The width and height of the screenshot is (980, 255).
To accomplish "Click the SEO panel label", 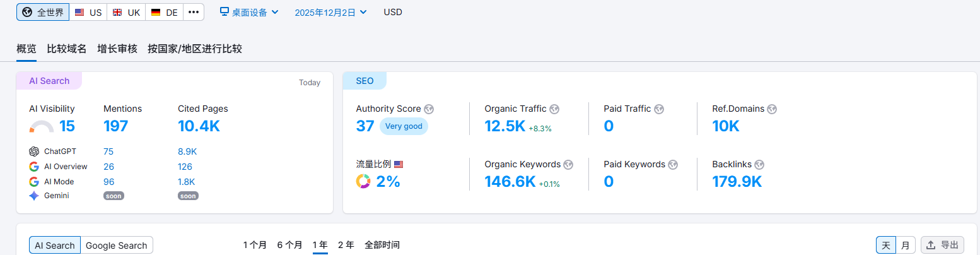I will [x=365, y=81].
